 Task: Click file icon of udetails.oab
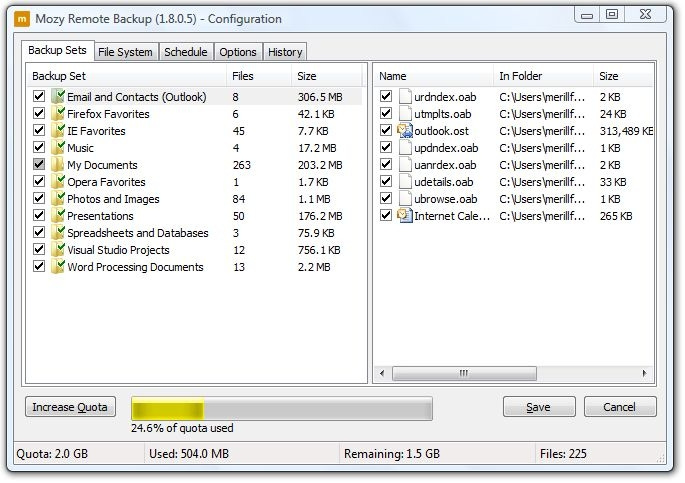405,182
